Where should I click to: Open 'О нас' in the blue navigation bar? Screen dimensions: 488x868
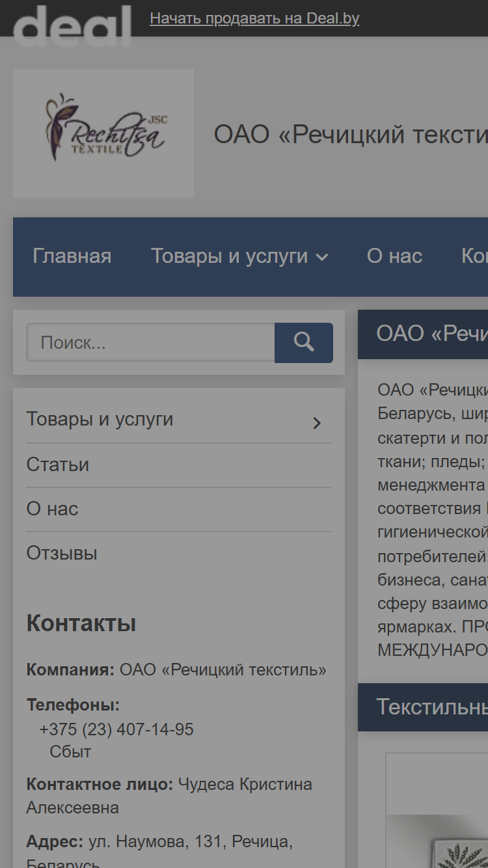point(394,256)
